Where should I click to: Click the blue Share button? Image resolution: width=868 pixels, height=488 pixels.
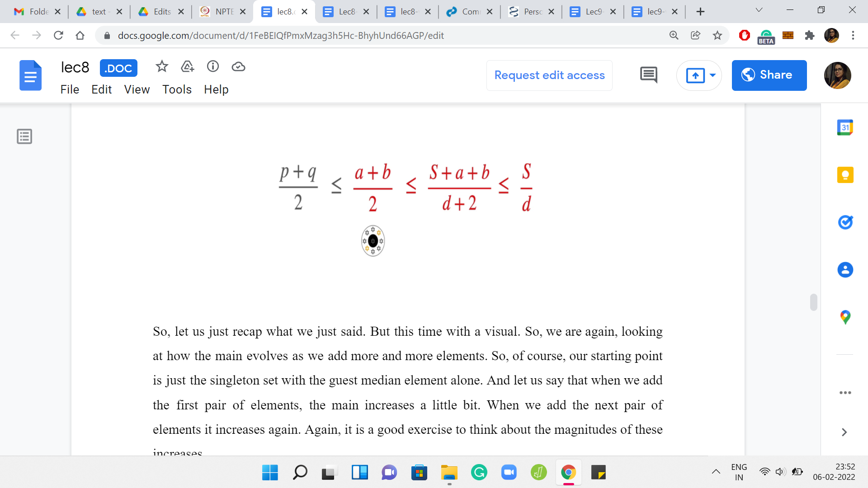click(769, 75)
